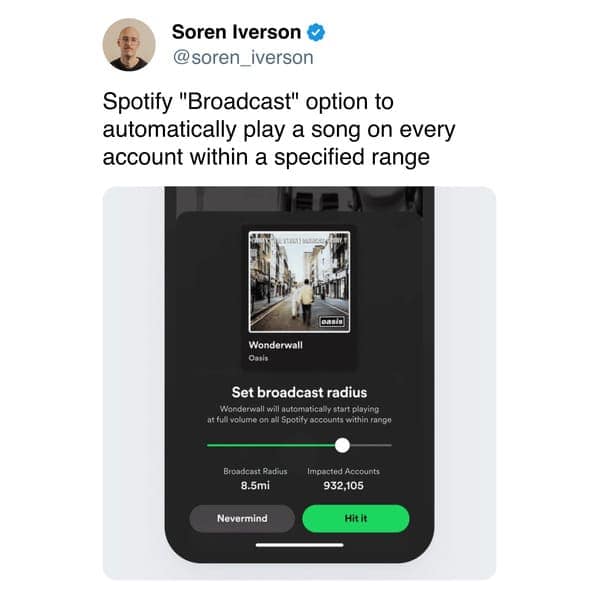Click the Set broadcast radius heading

[x=299, y=392]
